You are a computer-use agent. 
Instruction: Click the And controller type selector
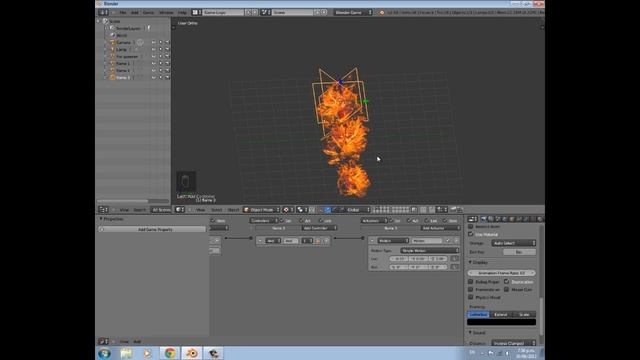coord(273,241)
